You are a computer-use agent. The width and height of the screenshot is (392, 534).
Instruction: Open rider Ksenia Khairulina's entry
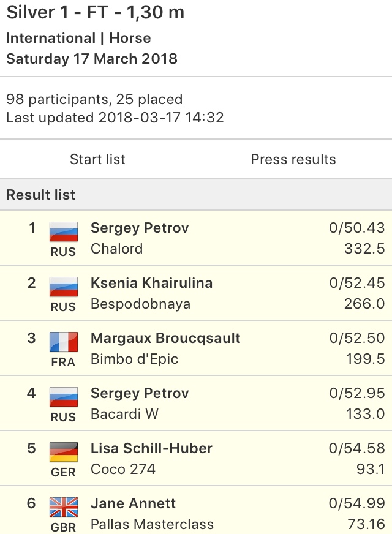point(151,283)
